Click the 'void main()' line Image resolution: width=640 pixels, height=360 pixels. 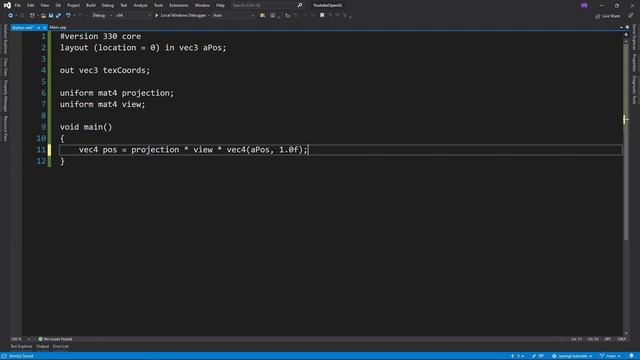(86, 127)
